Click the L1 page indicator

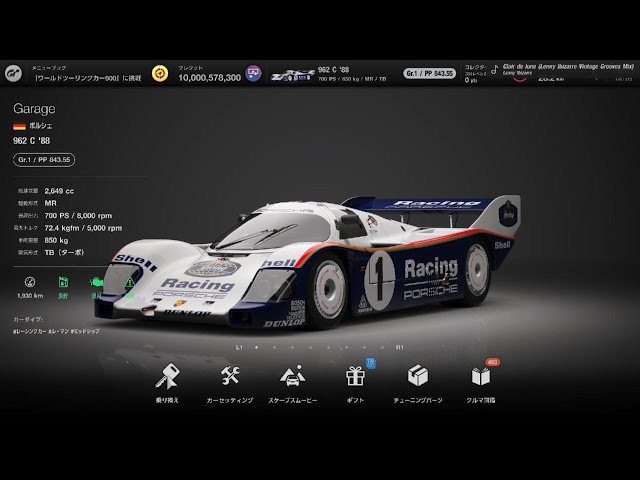tap(239, 347)
